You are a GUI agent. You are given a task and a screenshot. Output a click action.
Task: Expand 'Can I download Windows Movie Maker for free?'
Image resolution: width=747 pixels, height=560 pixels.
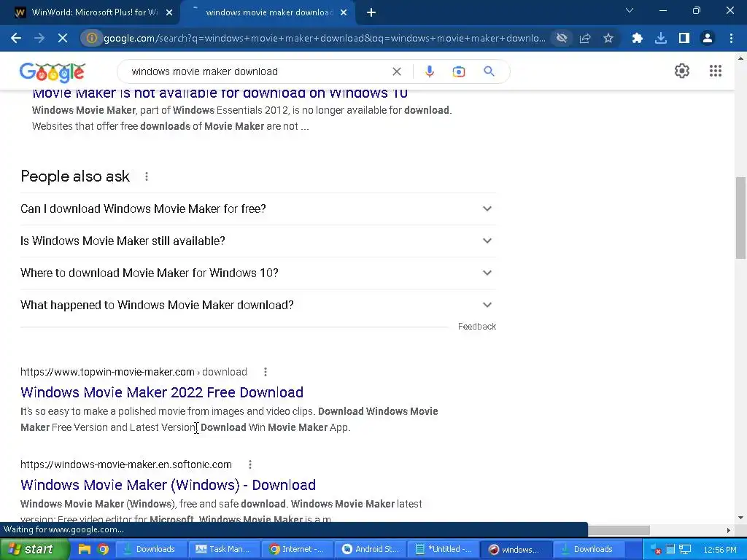point(258,209)
